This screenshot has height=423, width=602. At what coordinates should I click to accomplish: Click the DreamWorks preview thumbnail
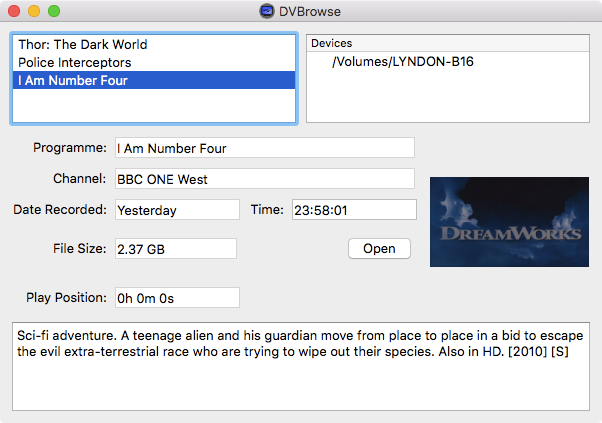(509, 222)
